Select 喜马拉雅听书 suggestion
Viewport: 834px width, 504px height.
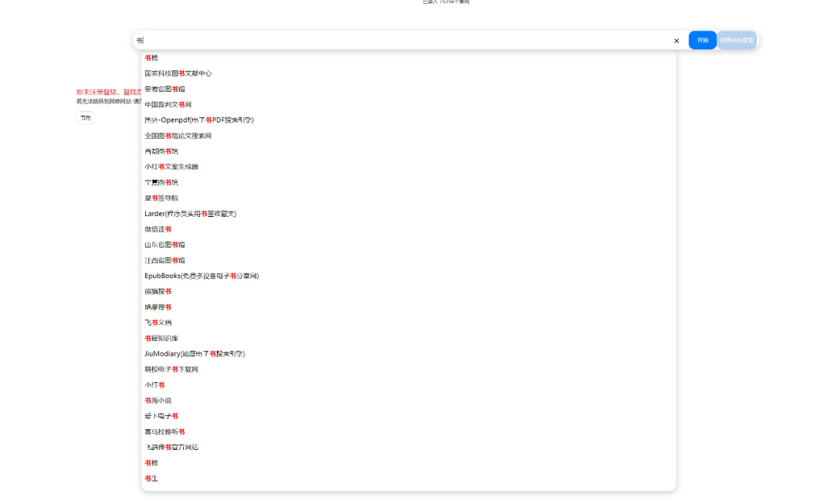point(409,431)
